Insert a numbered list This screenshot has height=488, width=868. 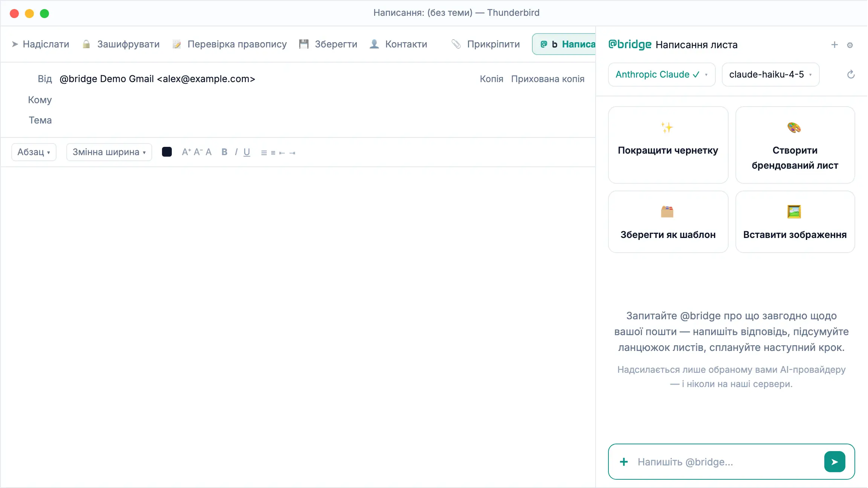click(x=273, y=153)
